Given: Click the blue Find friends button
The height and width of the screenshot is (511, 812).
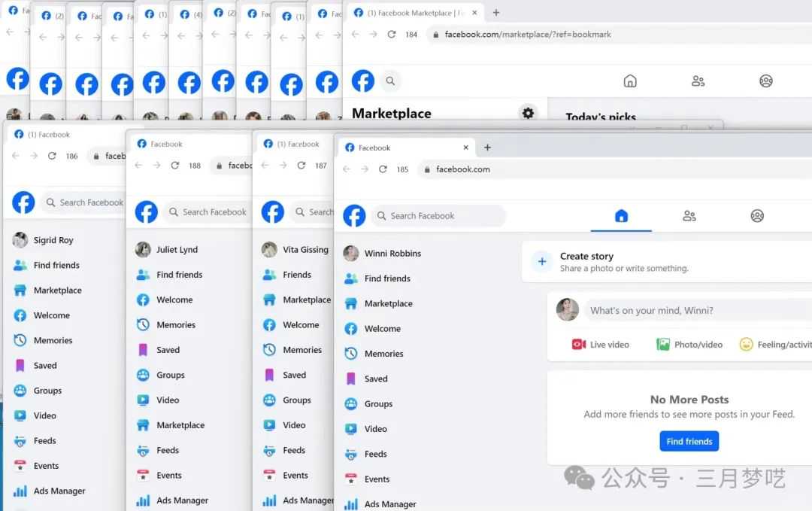Looking at the screenshot, I should (689, 442).
